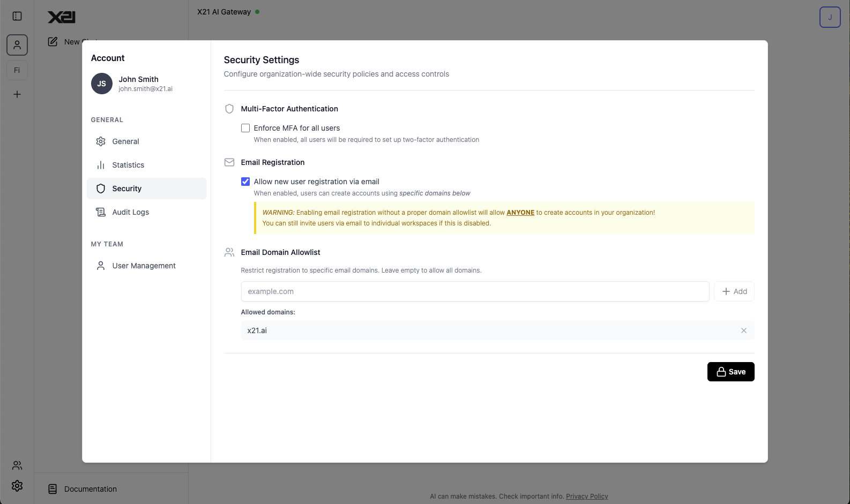
Task: Uncheck Allow new user registration via email
Action: pyautogui.click(x=245, y=182)
